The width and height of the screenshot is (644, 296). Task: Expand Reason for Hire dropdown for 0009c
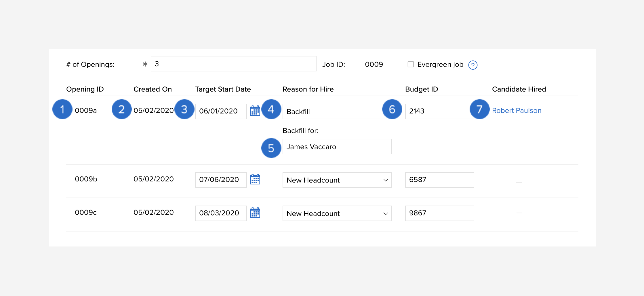(x=337, y=213)
